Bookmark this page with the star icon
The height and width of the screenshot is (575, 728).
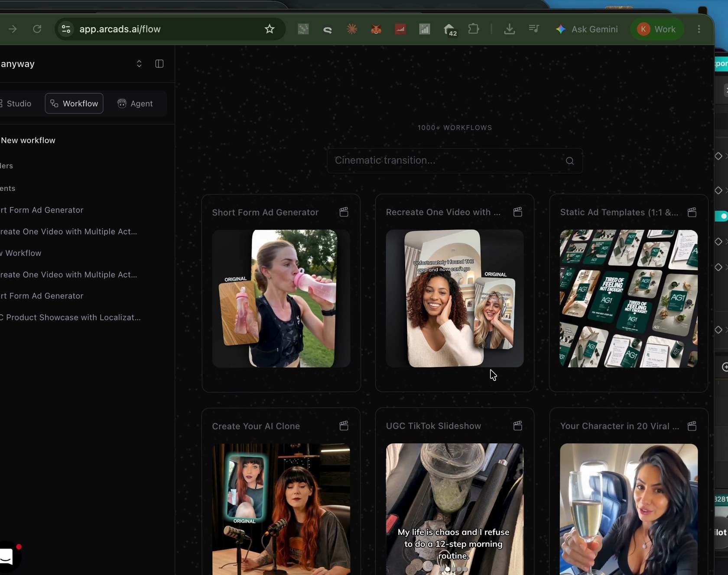pos(270,29)
